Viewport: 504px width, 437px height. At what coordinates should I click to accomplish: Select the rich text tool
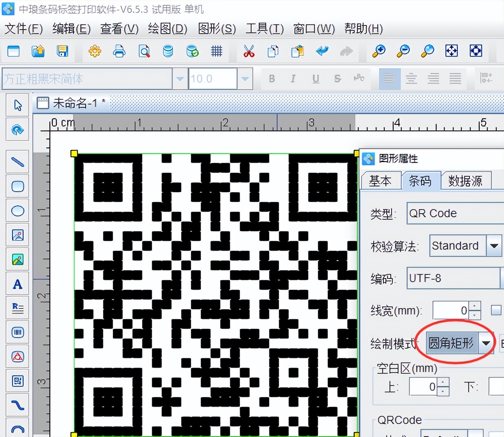click(x=17, y=308)
